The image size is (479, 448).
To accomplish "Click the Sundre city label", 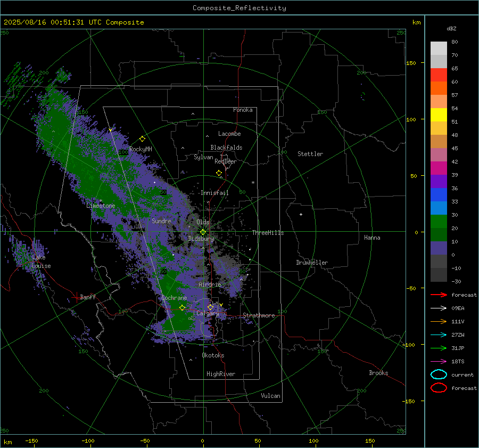I will (161, 221).
